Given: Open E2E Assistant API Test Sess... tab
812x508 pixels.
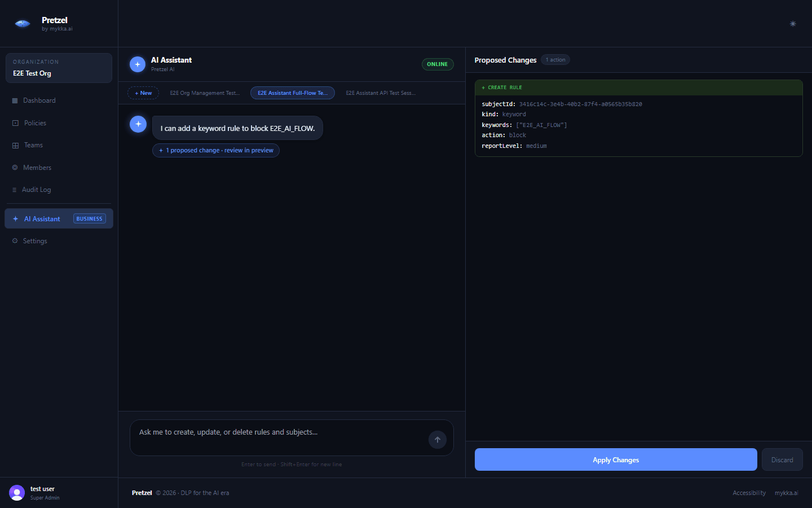Looking at the screenshot, I should click(x=381, y=93).
